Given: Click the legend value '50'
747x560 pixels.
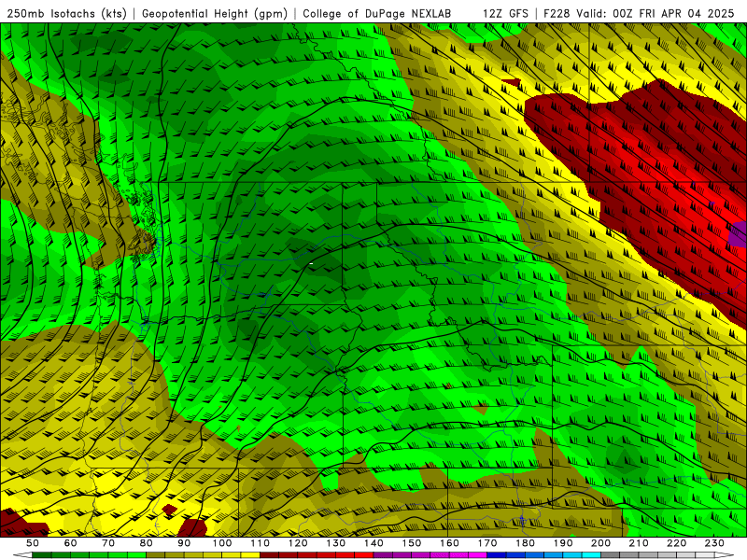Looking at the screenshot, I should click(33, 543).
